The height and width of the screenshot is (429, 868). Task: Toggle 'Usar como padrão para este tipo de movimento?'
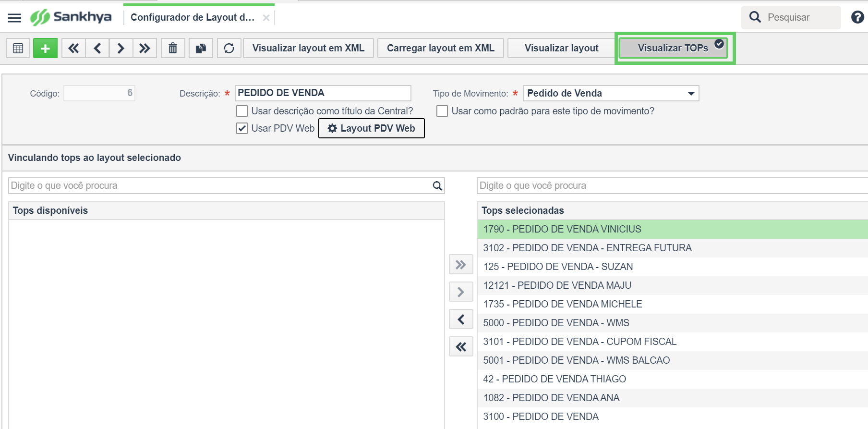pyautogui.click(x=442, y=111)
